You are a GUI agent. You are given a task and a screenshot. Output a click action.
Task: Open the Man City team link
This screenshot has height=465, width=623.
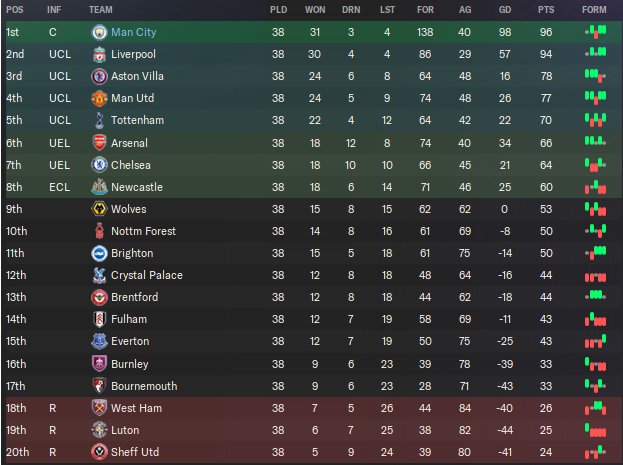[133, 32]
